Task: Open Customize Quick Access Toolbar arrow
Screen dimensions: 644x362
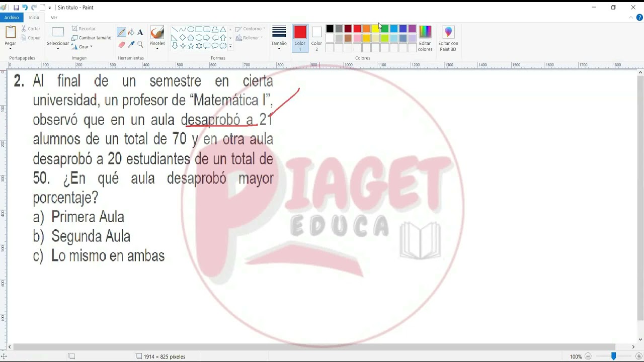Action: [50, 8]
